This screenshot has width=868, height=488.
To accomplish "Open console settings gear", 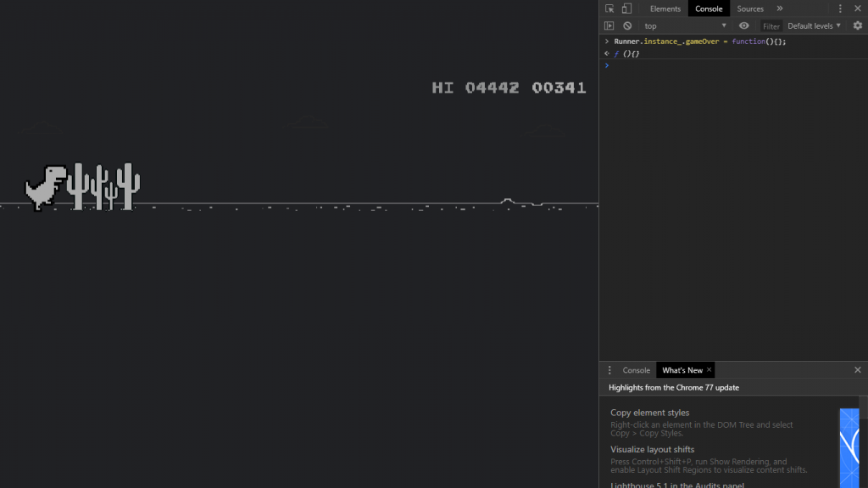I will [x=858, y=26].
